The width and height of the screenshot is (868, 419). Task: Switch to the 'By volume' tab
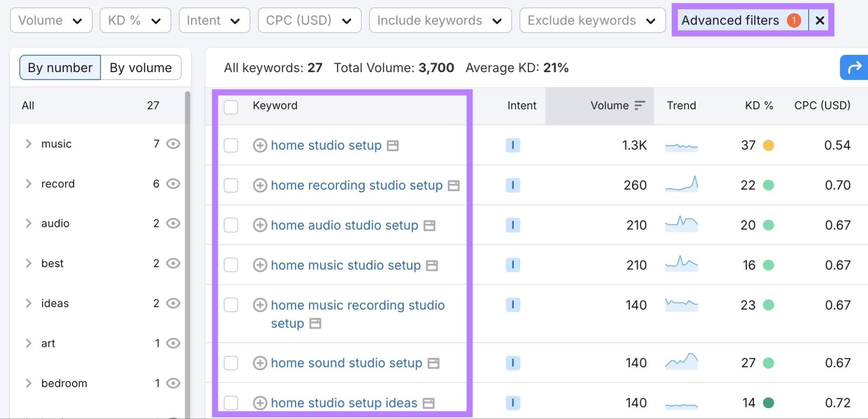(141, 67)
